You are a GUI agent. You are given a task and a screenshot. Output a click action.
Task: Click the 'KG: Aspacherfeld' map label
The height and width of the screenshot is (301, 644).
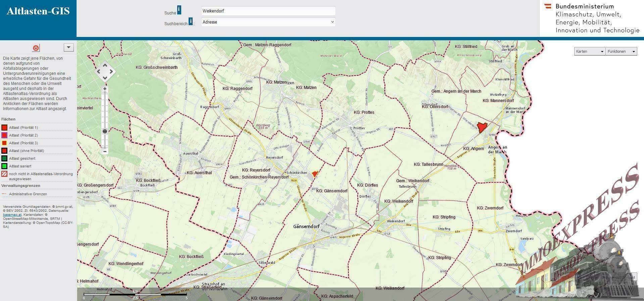click(x=337, y=296)
